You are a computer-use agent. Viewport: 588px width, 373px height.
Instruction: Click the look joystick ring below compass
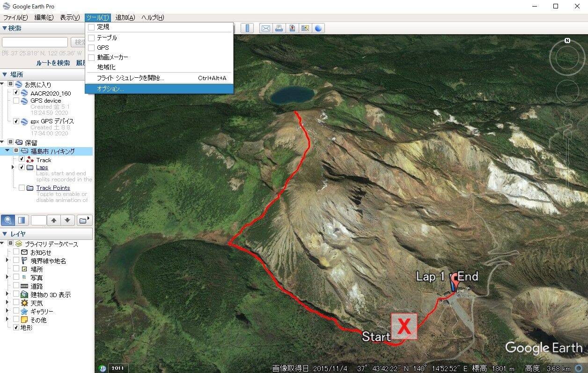pos(567,91)
